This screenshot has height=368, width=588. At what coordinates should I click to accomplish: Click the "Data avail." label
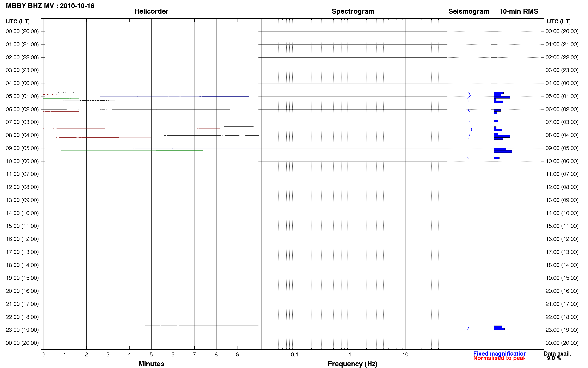558,354
